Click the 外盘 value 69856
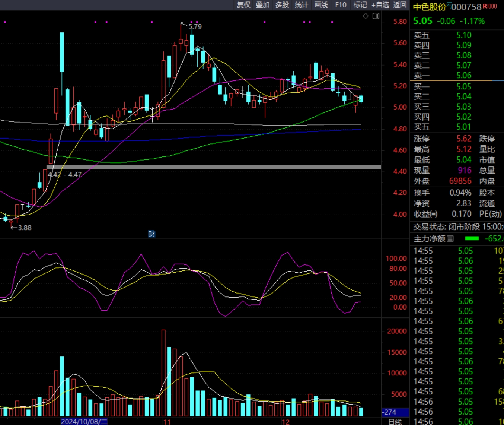This screenshot has height=425, width=504. (460, 181)
